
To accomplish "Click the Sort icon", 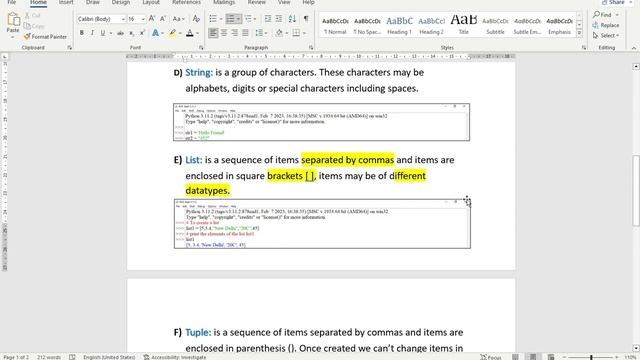I will (x=292, y=19).
